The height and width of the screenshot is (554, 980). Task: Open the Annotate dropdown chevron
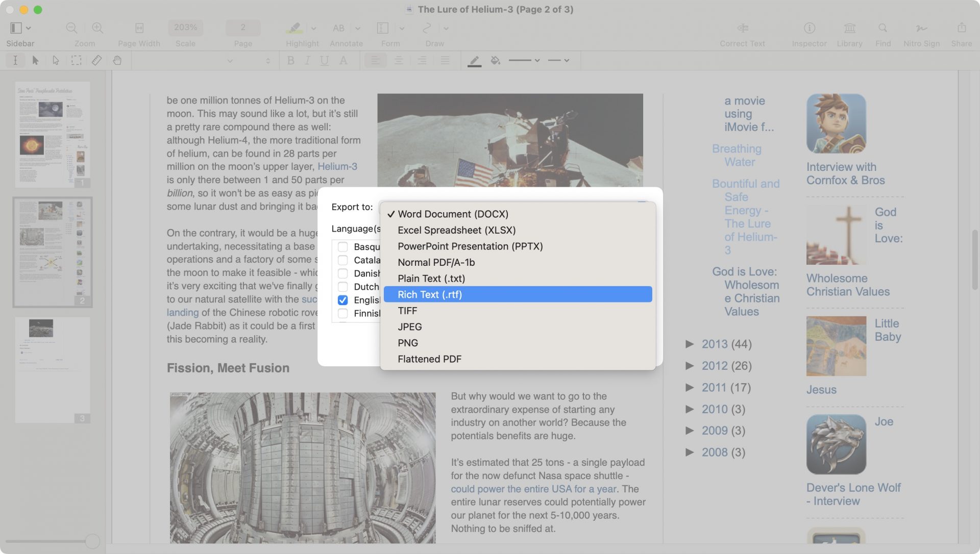(358, 28)
